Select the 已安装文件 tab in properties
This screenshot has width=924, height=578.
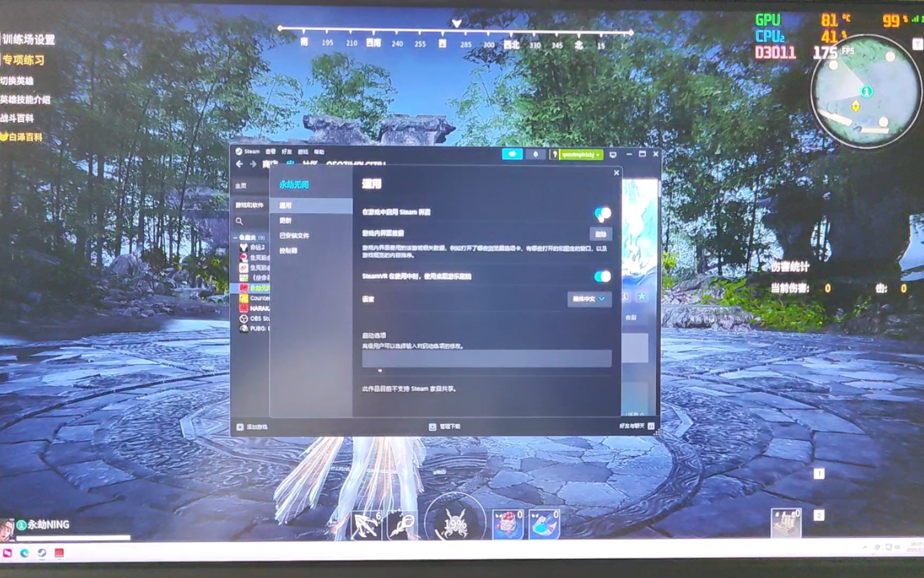[x=311, y=235]
